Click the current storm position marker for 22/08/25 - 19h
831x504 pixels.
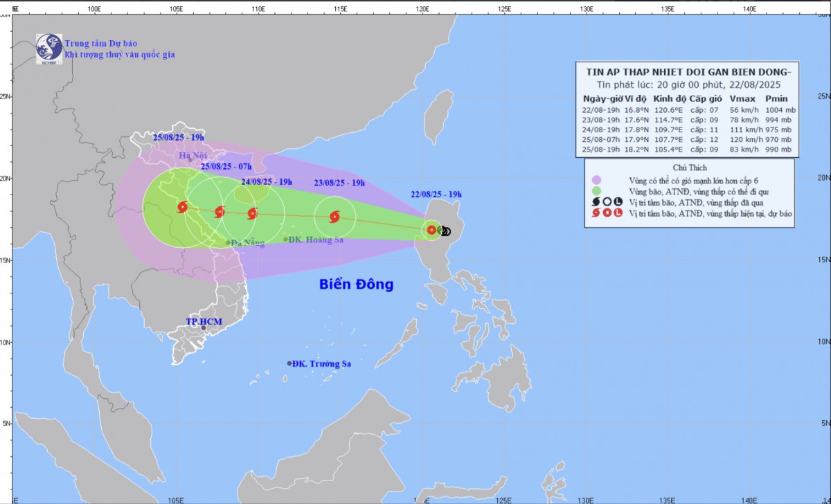[431, 230]
